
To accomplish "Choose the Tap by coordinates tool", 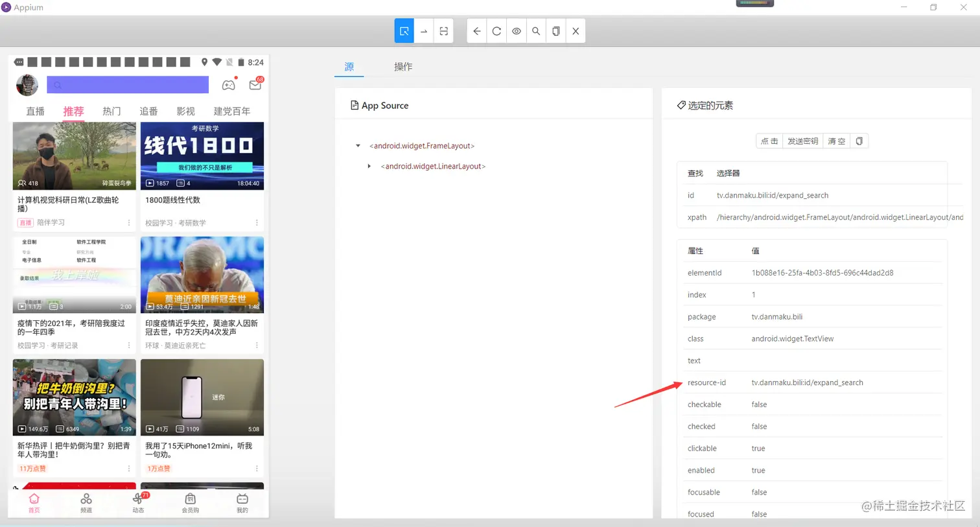I will click(x=444, y=31).
